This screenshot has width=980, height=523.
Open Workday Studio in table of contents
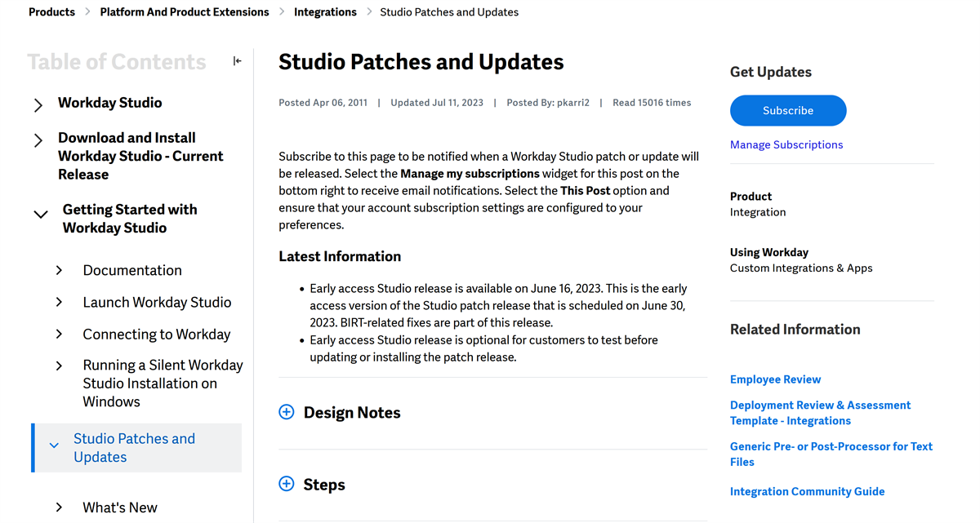[110, 103]
